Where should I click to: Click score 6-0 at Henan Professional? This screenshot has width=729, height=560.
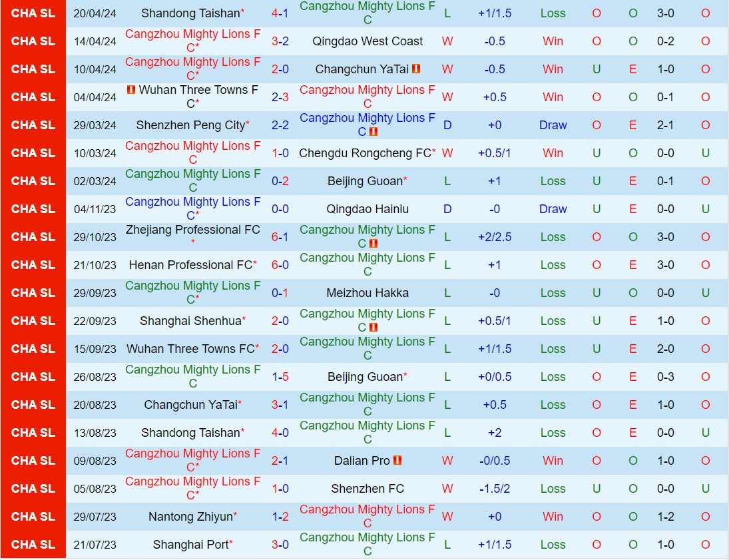click(x=280, y=264)
